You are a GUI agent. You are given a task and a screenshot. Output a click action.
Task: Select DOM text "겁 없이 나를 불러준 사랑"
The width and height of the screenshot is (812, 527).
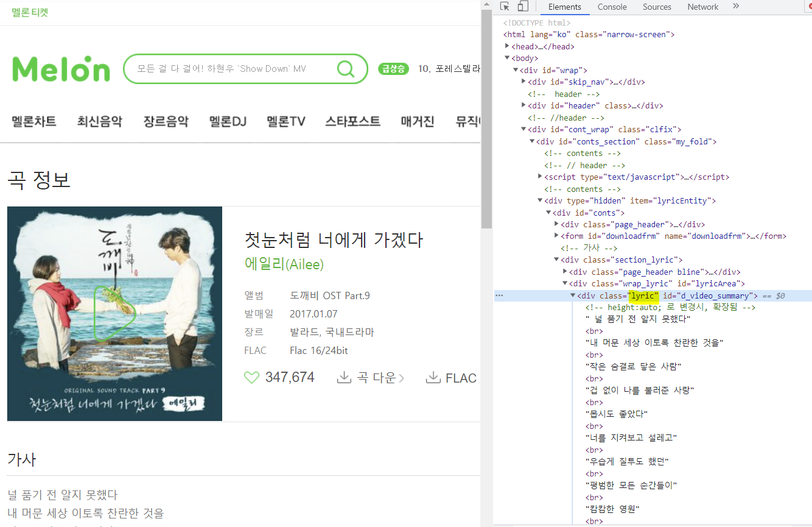pyautogui.click(x=640, y=391)
